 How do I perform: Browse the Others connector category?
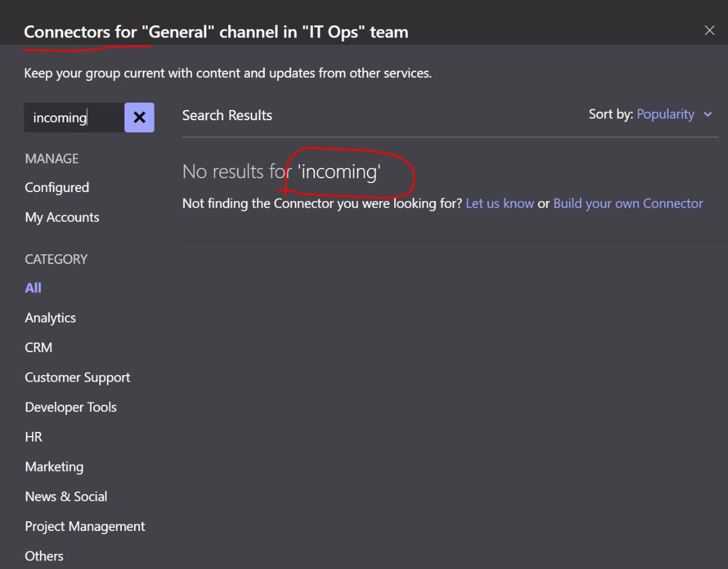(x=43, y=556)
